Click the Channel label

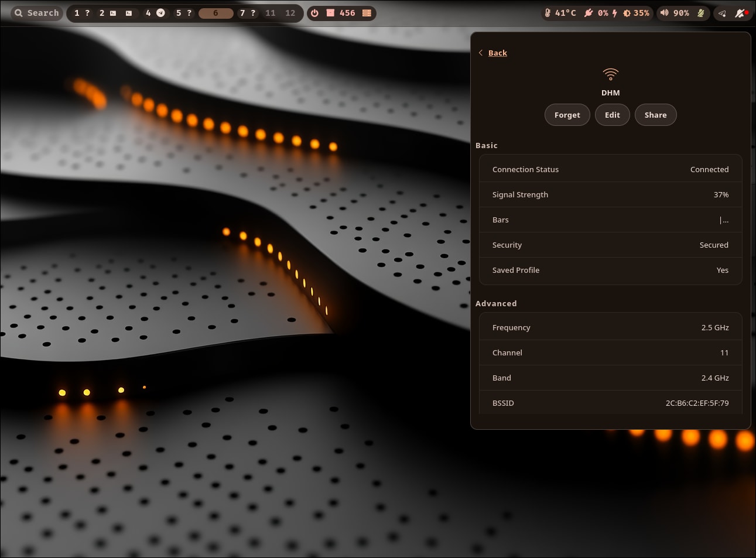click(507, 352)
